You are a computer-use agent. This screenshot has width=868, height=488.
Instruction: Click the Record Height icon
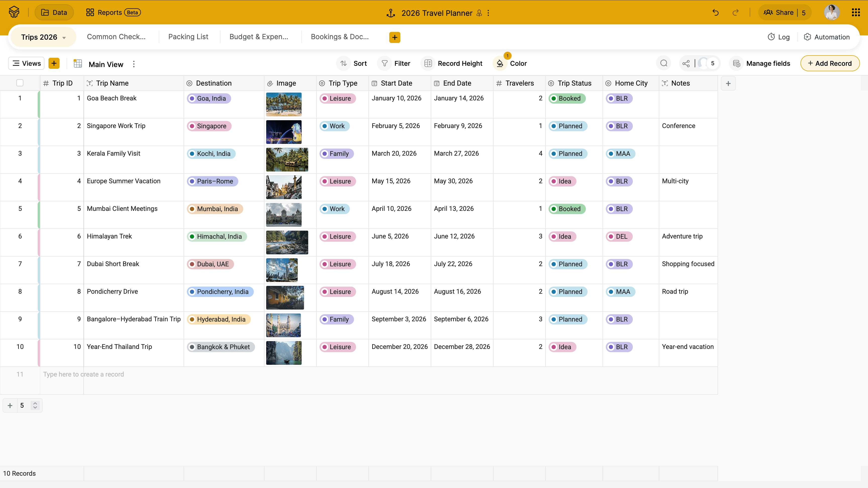428,63
